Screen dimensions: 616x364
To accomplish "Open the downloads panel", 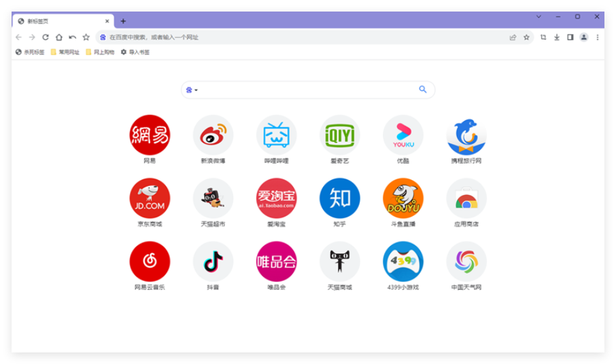I will 557,37.
